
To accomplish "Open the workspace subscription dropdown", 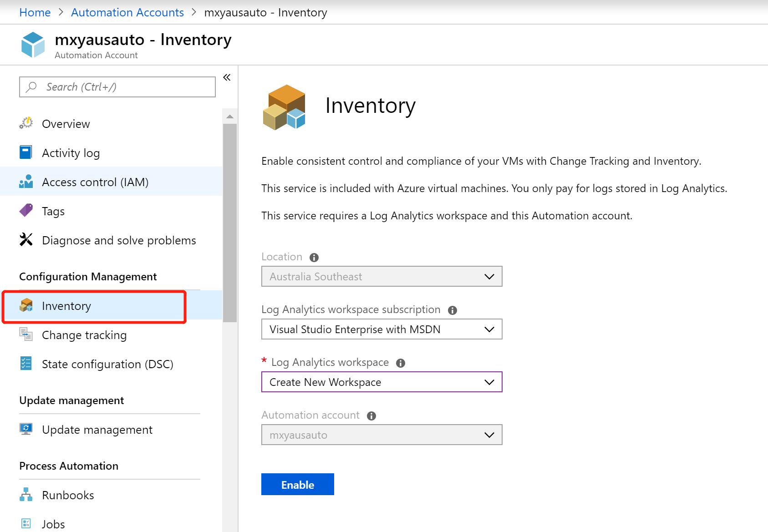I will 381,329.
